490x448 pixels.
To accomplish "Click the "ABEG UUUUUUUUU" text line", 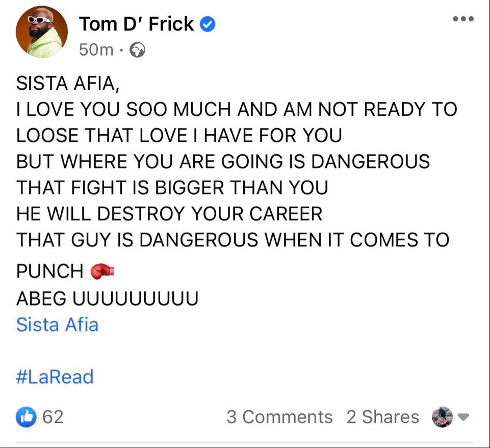I will pyautogui.click(x=107, y=298).
